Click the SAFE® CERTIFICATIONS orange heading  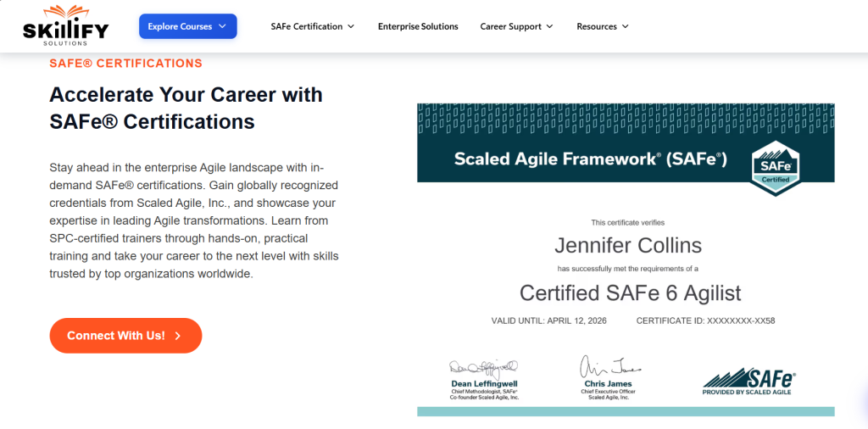[x=125, y=64]
